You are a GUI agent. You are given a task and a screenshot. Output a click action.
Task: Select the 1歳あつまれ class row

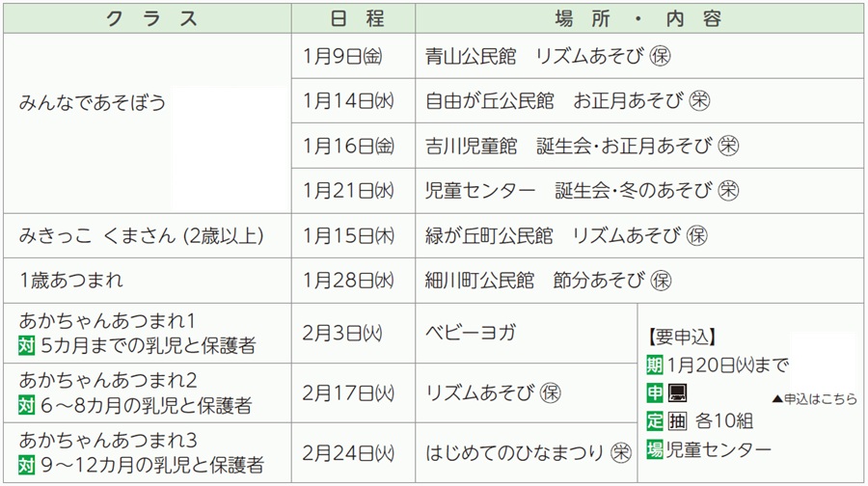click(x=71, y=281)
